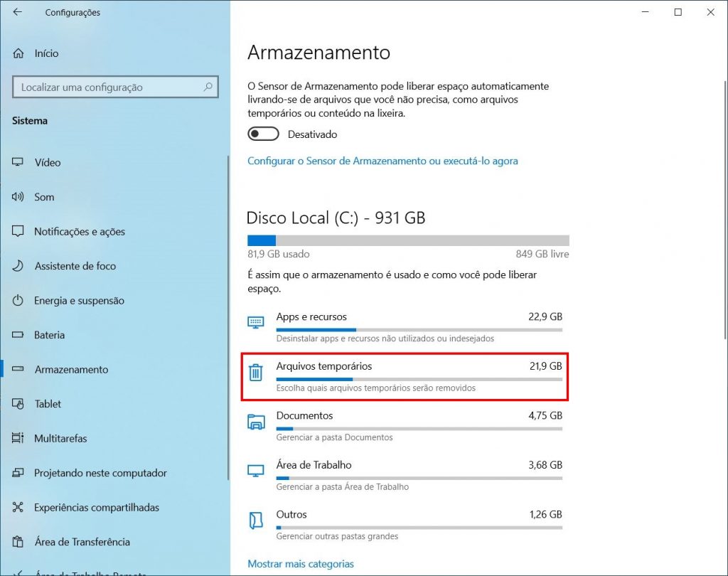
Task: Click the Multitarefas icon
Action: (18, 438)
